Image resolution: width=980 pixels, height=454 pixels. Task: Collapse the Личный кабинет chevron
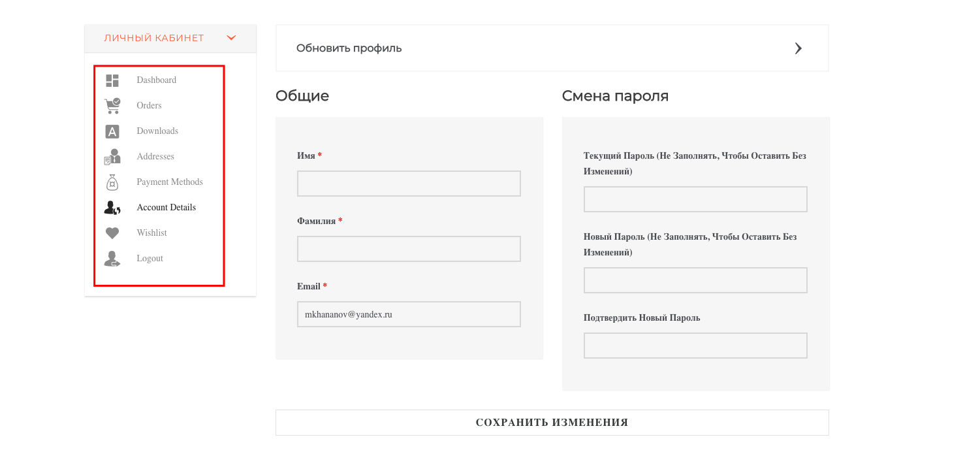[231, 38]
